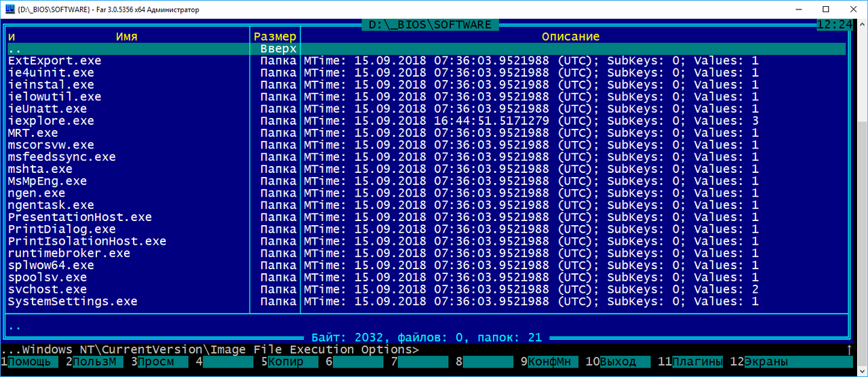This screenshot has height=377, width=868.
Task: Click the iexplore.exe description with Values: 3
Action: pyautogui.click(x=531, y=121)
